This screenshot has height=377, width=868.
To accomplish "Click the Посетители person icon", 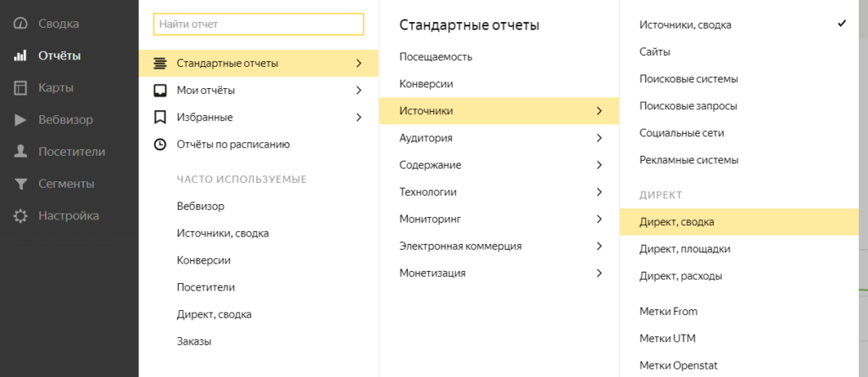I will pos(20,152).
